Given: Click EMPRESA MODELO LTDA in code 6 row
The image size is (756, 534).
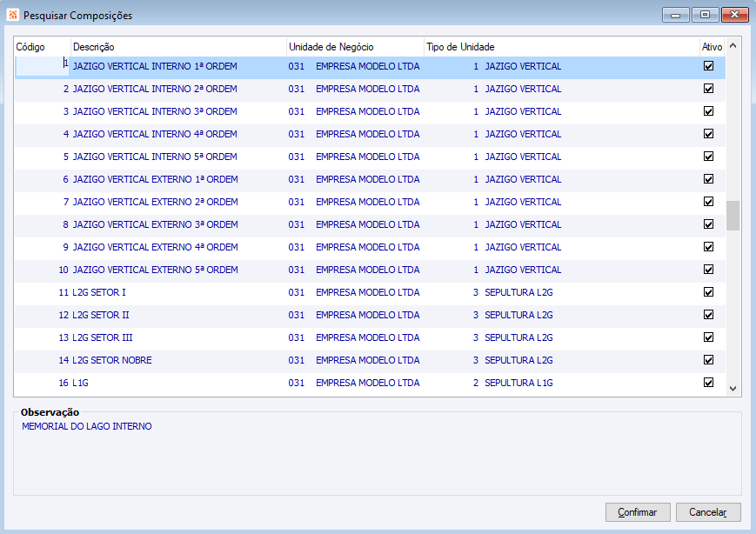Looking at the screenshot, I should tap(368, 179).
